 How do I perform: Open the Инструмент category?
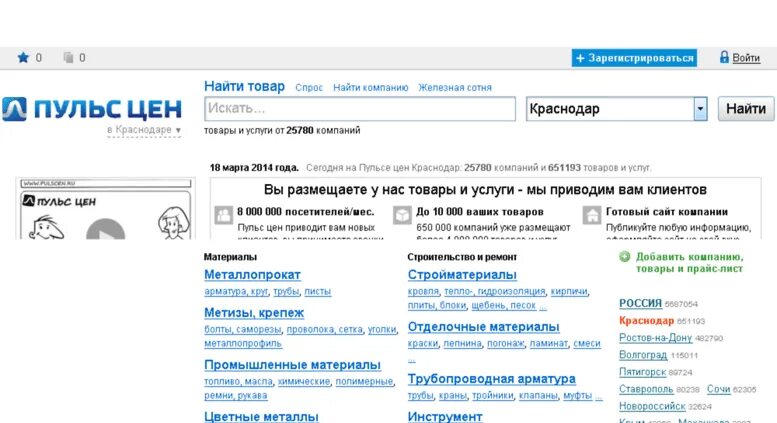(x=445, y=417)
